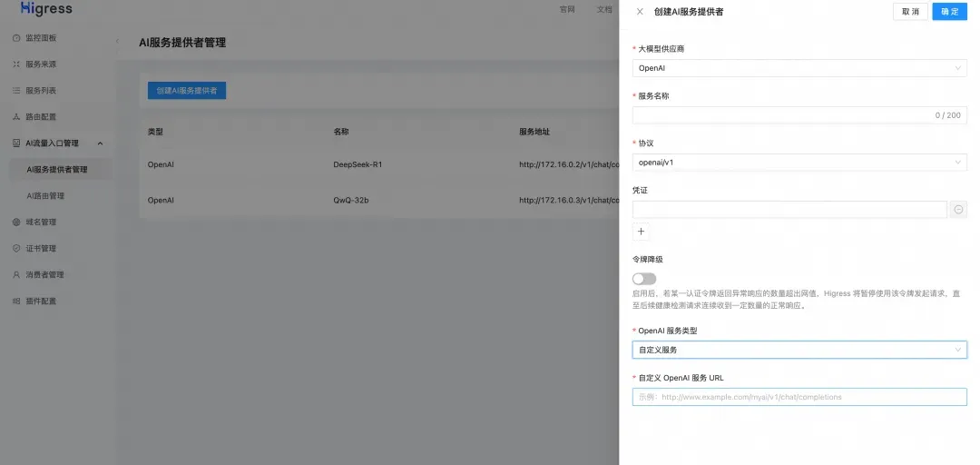
Task: Focus the 自定义 OpenAI 服务 URL field
Action: tap(799, 397)
